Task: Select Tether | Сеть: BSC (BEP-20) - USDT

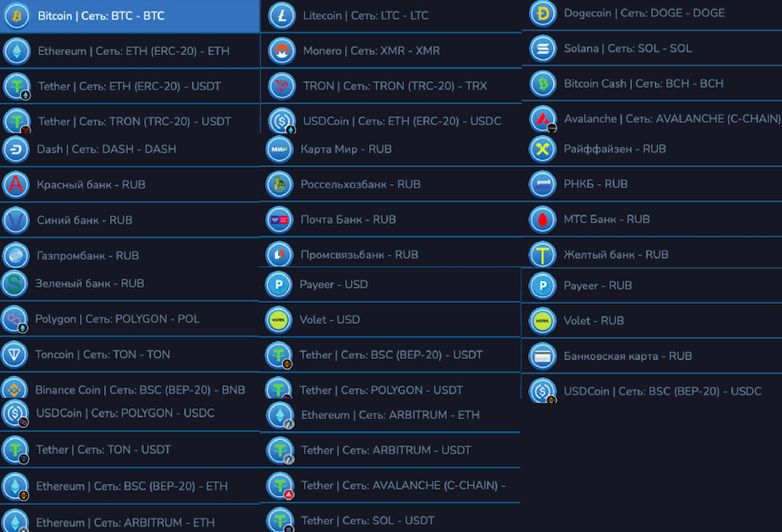Action: point(390,355)
